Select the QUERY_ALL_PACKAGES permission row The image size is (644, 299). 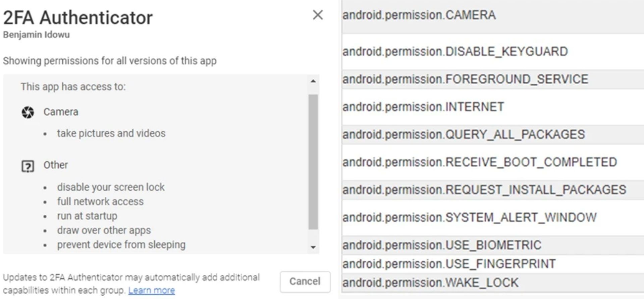[493, 135]
